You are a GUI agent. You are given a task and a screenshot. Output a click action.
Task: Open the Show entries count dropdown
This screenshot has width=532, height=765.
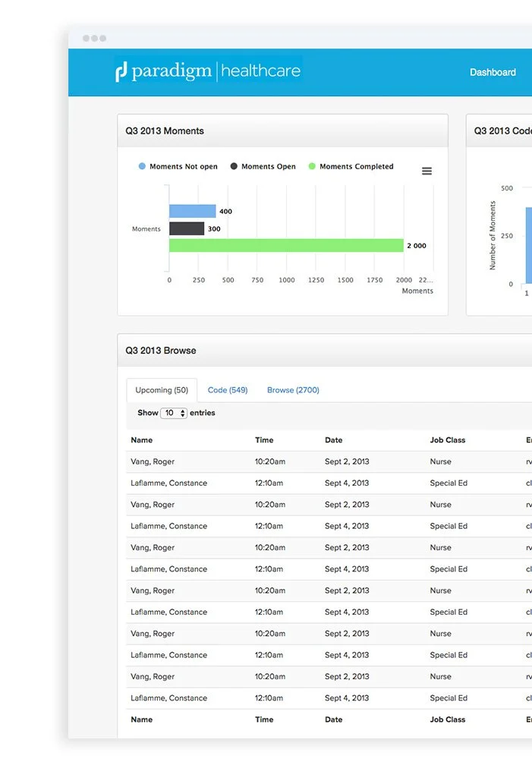pyautogui.click(x=174, y=413)
